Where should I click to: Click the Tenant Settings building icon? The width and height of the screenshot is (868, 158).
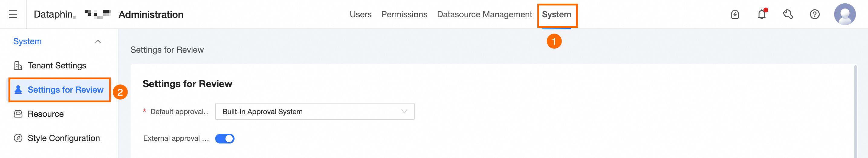coord(18,65)
